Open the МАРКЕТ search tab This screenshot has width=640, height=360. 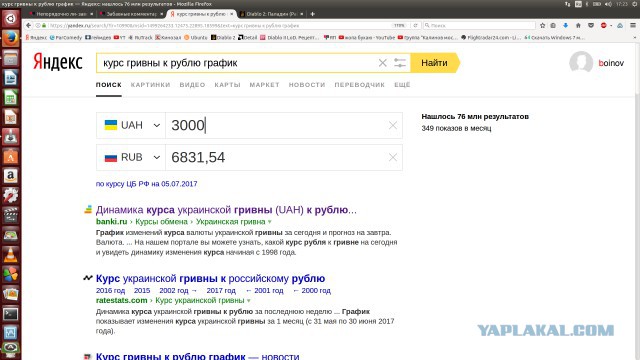[264, 85]
